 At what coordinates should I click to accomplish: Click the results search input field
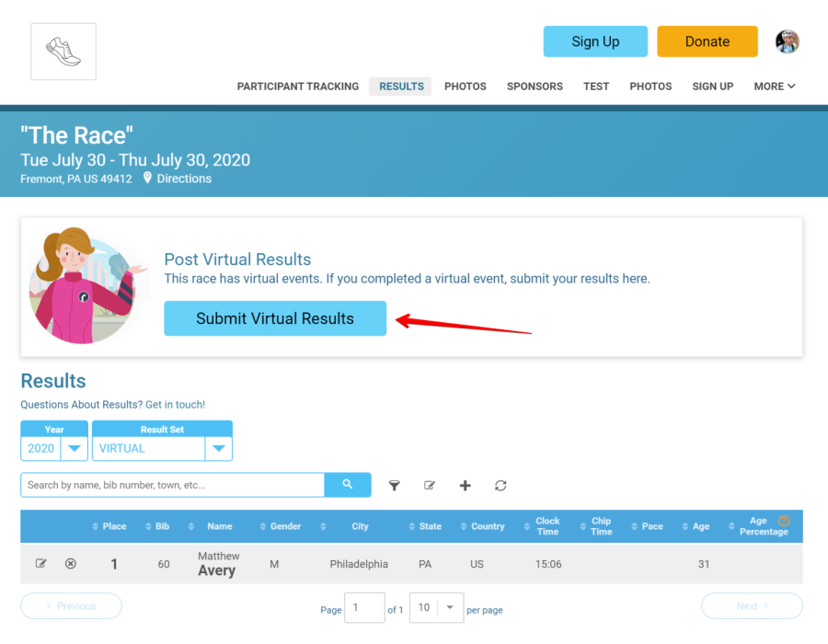(172, 485)
